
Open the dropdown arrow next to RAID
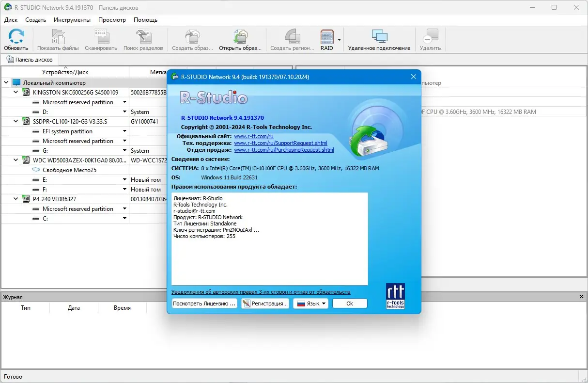(340, 40)
